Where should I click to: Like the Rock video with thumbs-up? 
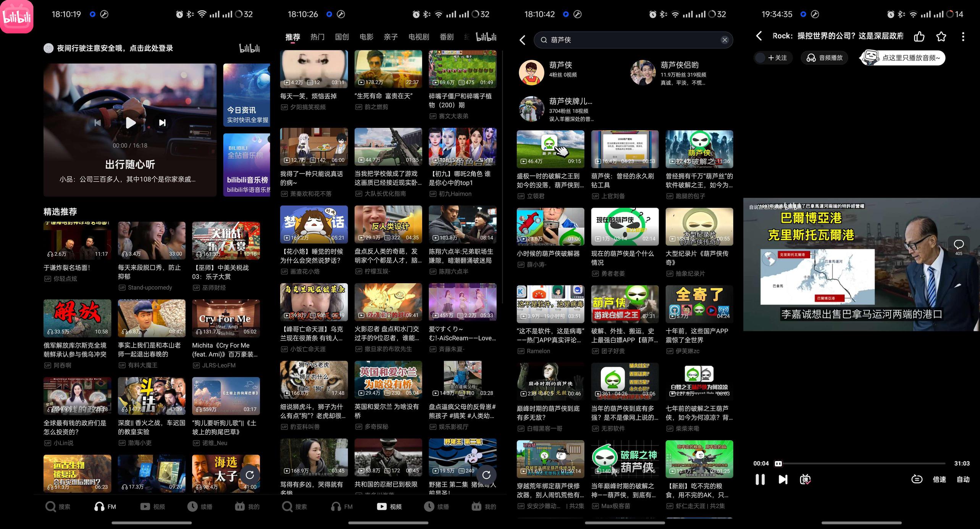coord(919,36)
